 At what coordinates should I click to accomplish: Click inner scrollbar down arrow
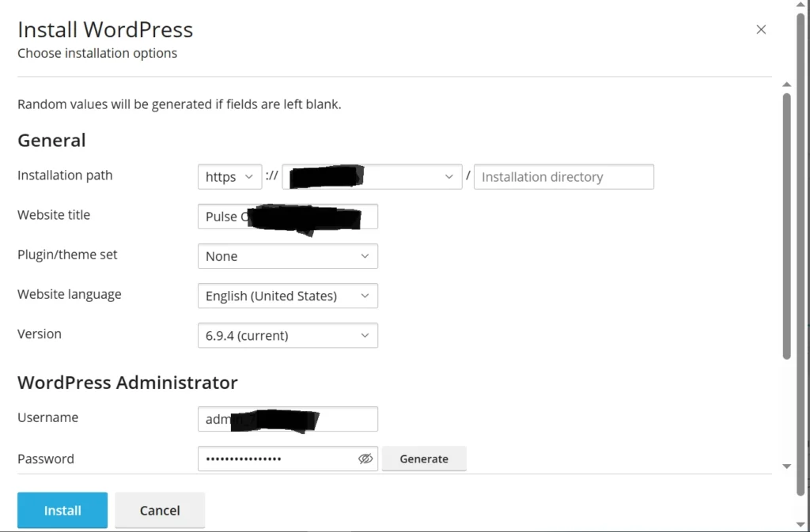pos(787,466)
